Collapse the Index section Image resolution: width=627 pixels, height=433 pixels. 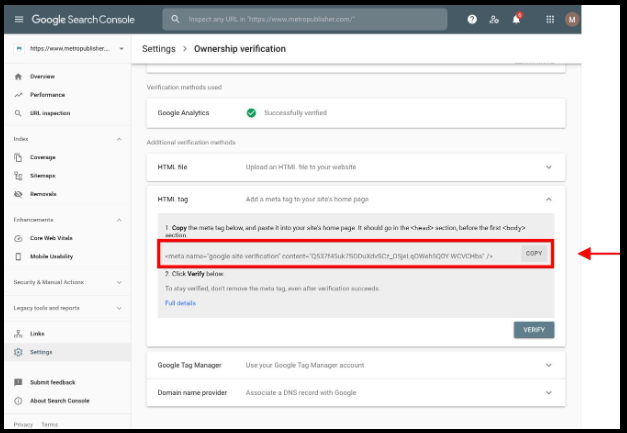pos(119,139)
